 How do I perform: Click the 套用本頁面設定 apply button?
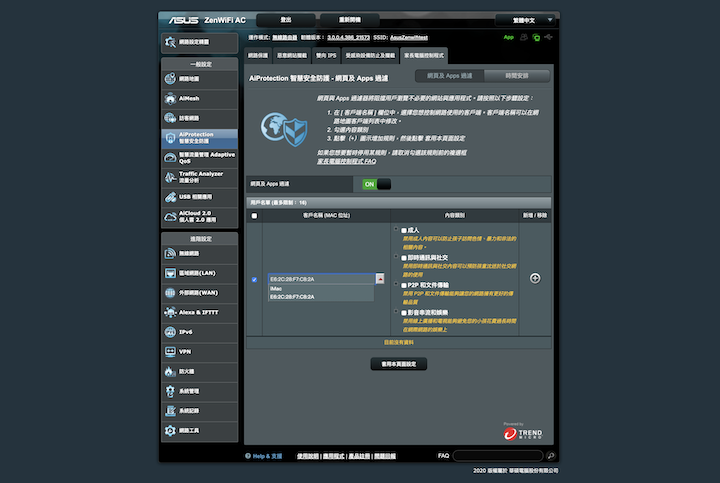point(399,364)
